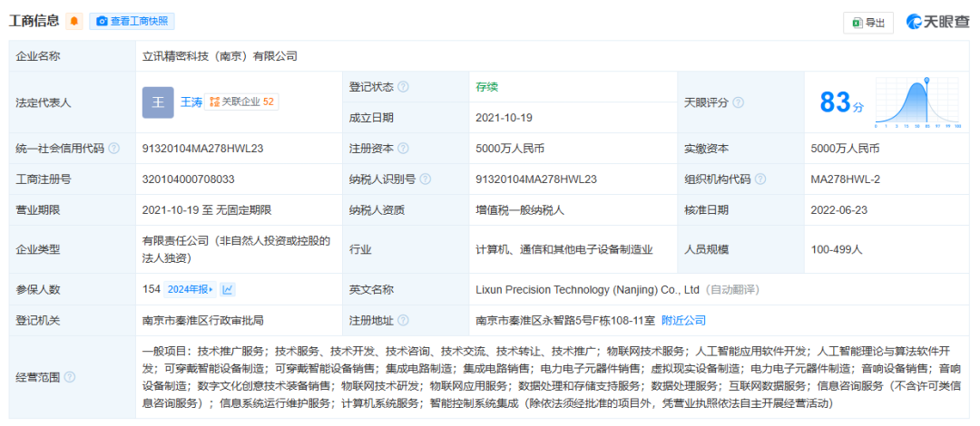Click English name Lixun Precision Technology

tap(587, 290)
